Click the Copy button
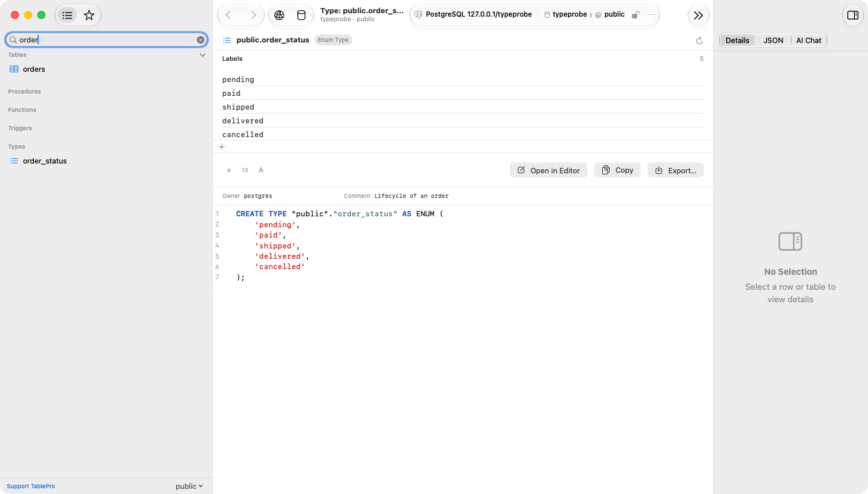868x494 pixels. [617, 170]
